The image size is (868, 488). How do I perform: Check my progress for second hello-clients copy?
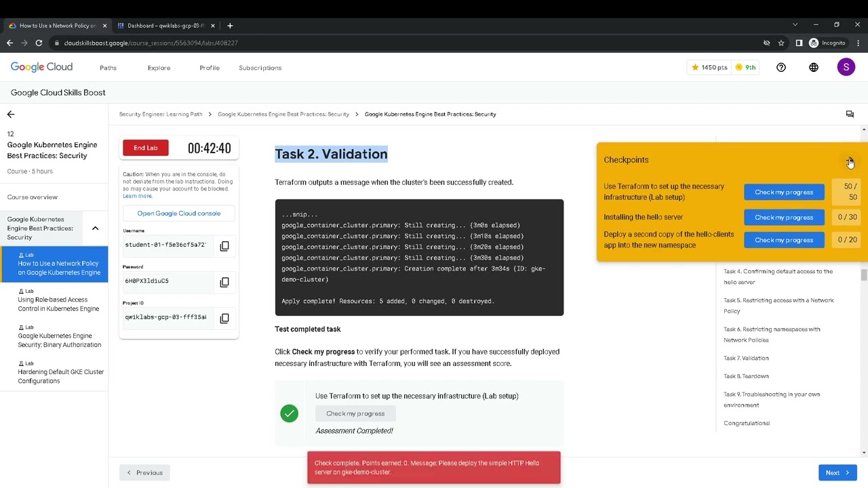[x=784, y=240]
